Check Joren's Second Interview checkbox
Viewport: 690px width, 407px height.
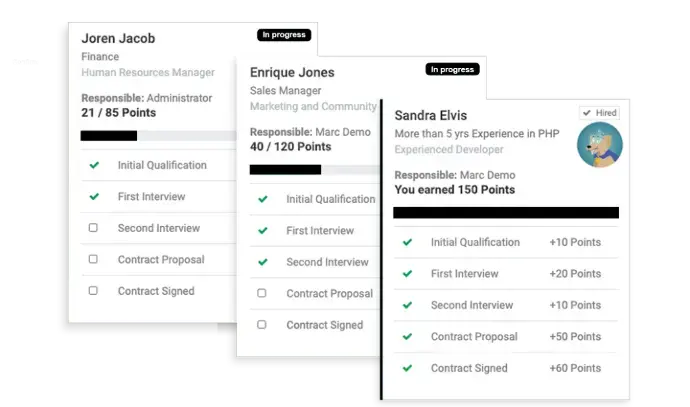pos(93,228)
